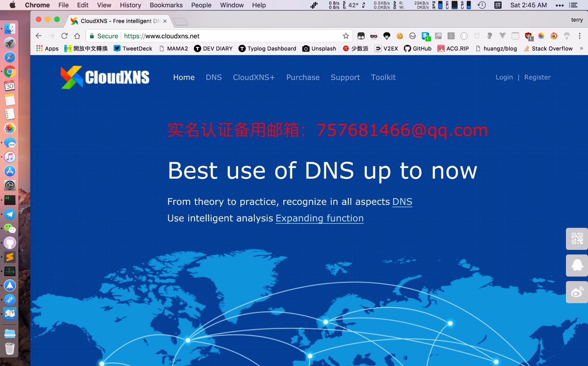Open the Support nav item
Viewport: 588px width, 366px height.
345,78
